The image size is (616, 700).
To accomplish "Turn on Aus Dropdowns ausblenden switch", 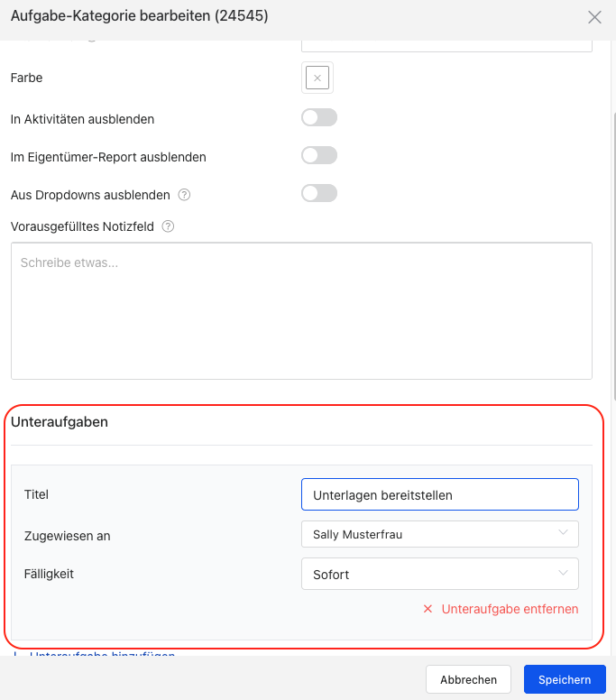I will [x=318, y=193].
